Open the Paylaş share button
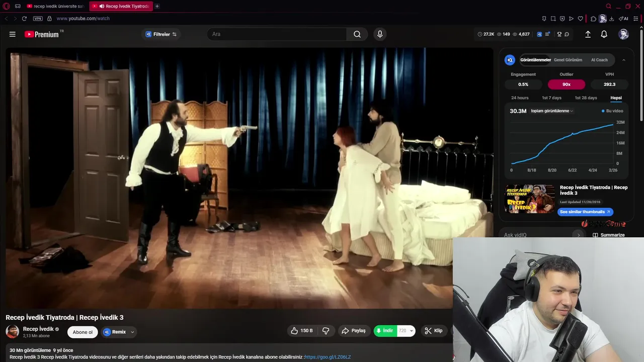 pyautogui.click(x=353, y=331)
